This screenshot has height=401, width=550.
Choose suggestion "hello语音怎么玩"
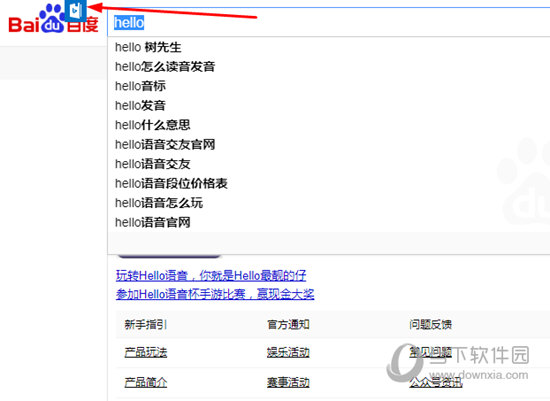point(159,203)
